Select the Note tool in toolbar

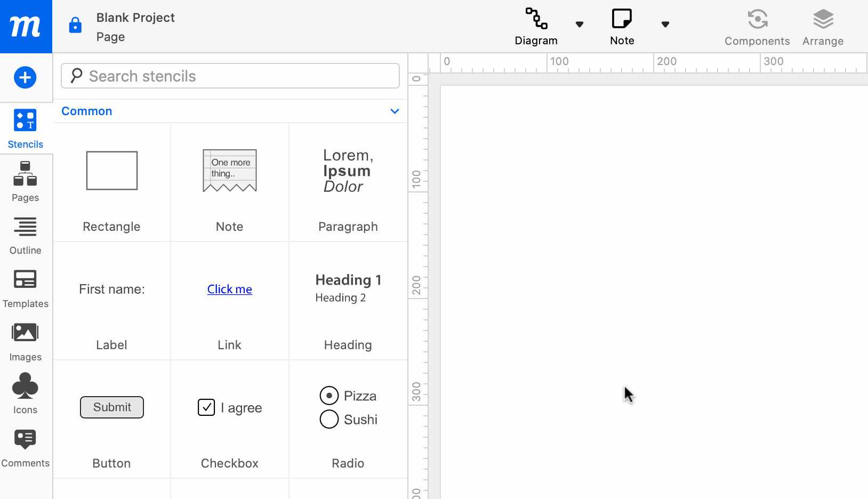pos(622,26)
